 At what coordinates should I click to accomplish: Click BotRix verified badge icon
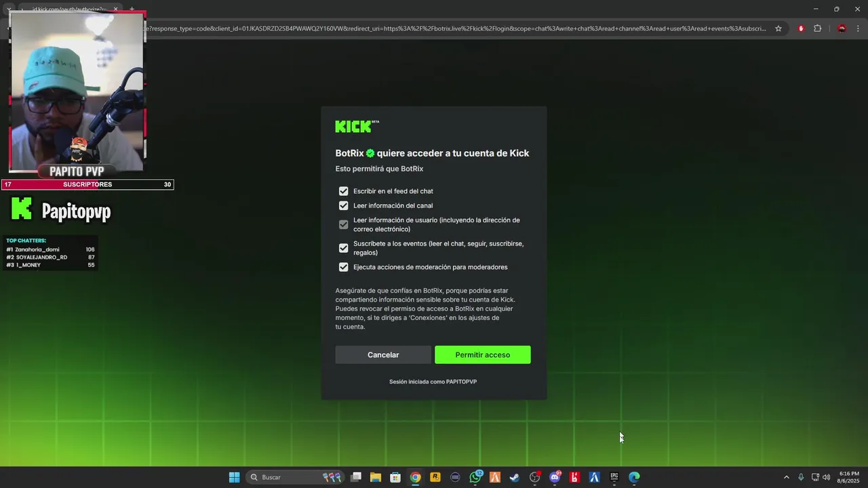pyautogui.click(x=370, y=153)
